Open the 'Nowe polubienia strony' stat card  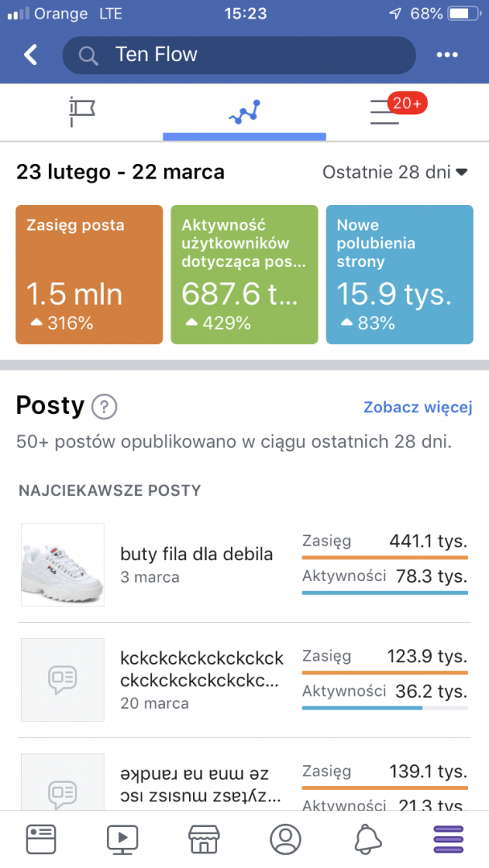pos(399,276)
